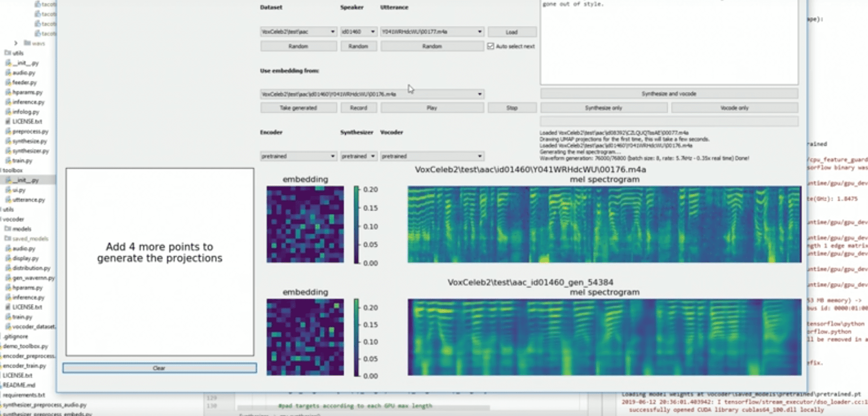The image size is (868, 416).
Task: Click the top embedding colorbar scale
Action: 356,224
